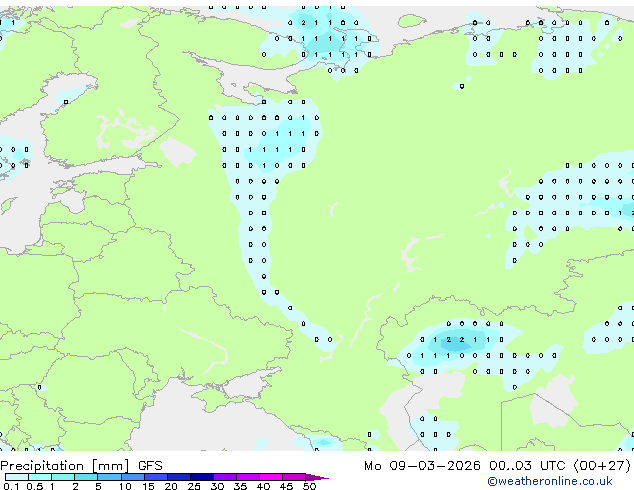Pick the 1–2 mm legend color segment
Image resolution: width=634 pixels, height=490 pixels.
(63, 477)
